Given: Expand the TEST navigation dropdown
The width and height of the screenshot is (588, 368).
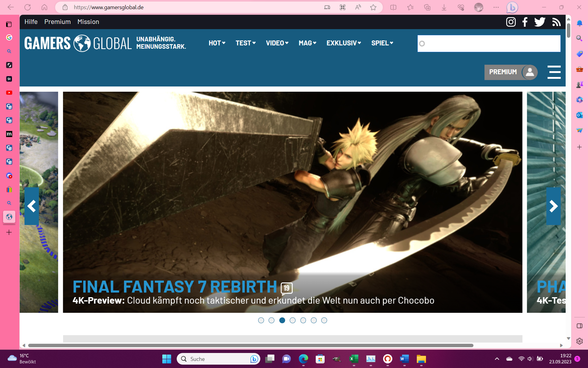Looking at the screenshot, I should [245, 43].
